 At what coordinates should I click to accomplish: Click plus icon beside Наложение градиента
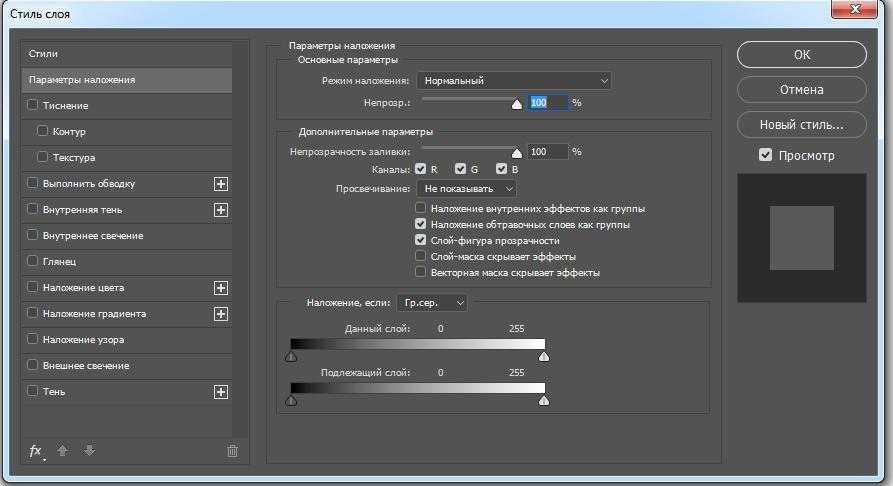[x=221, y=314]
